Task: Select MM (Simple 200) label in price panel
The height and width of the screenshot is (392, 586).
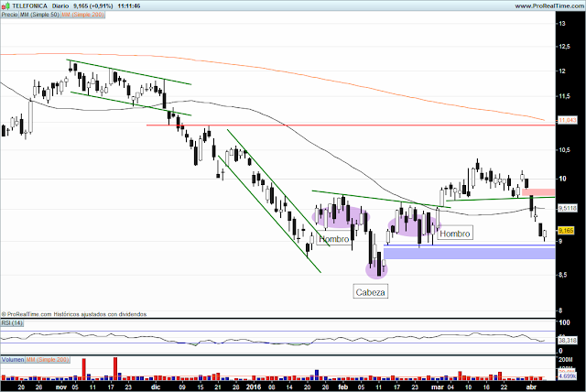Action: pos(82,15)
